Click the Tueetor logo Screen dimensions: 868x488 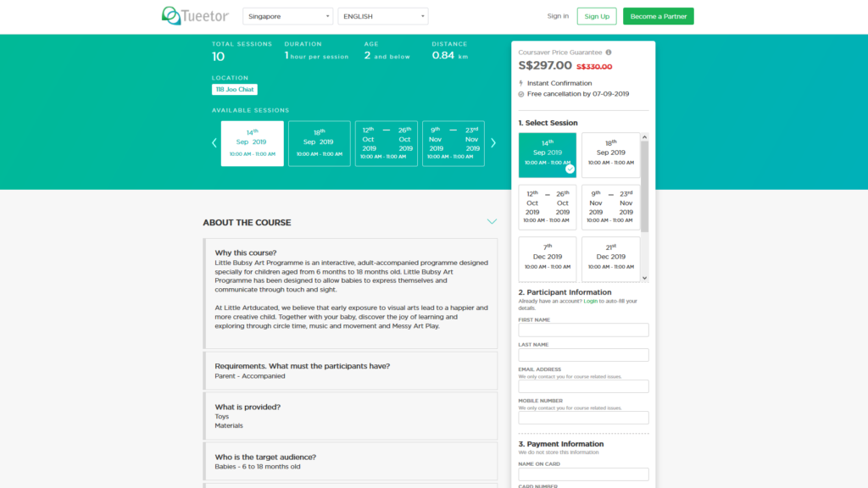[x=195, y=16]
